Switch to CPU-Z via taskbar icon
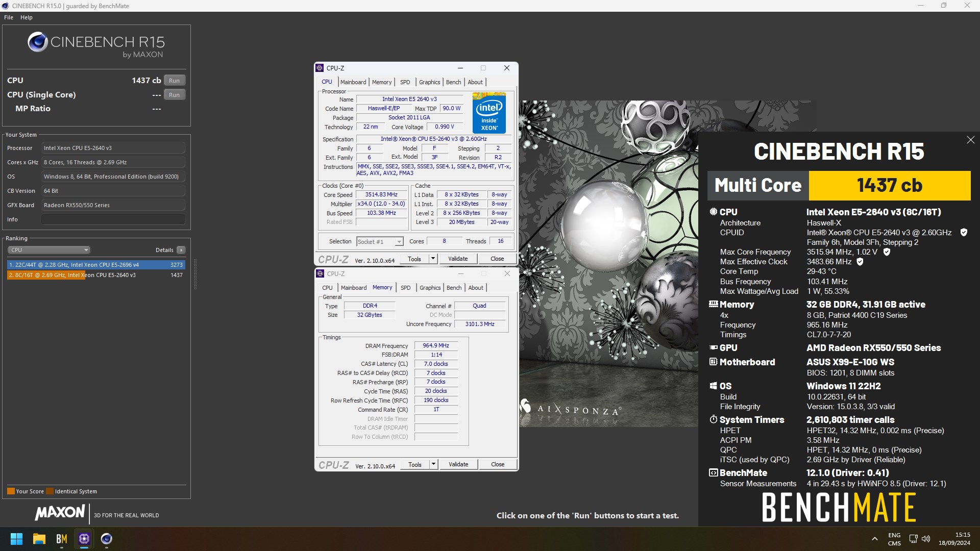 [x=84, y=539]
